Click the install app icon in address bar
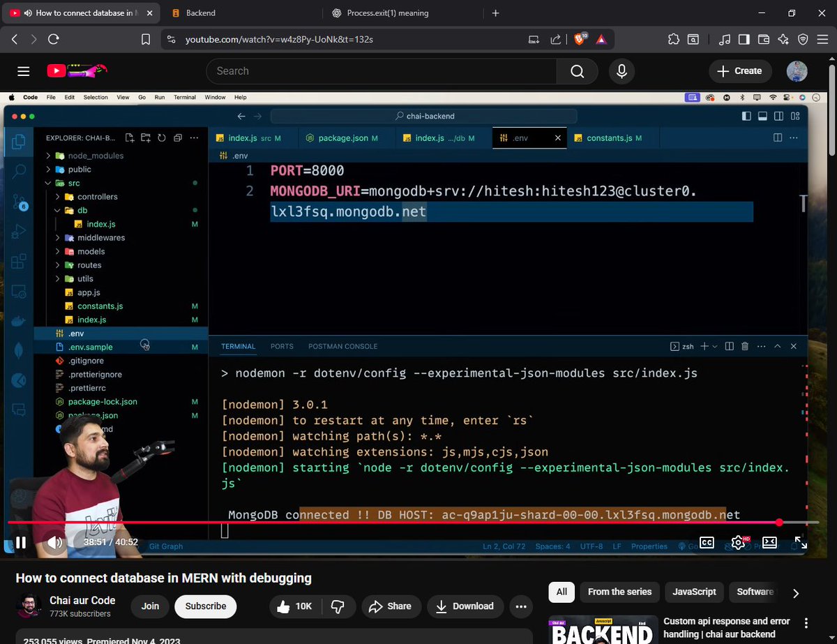 point(534,40)
